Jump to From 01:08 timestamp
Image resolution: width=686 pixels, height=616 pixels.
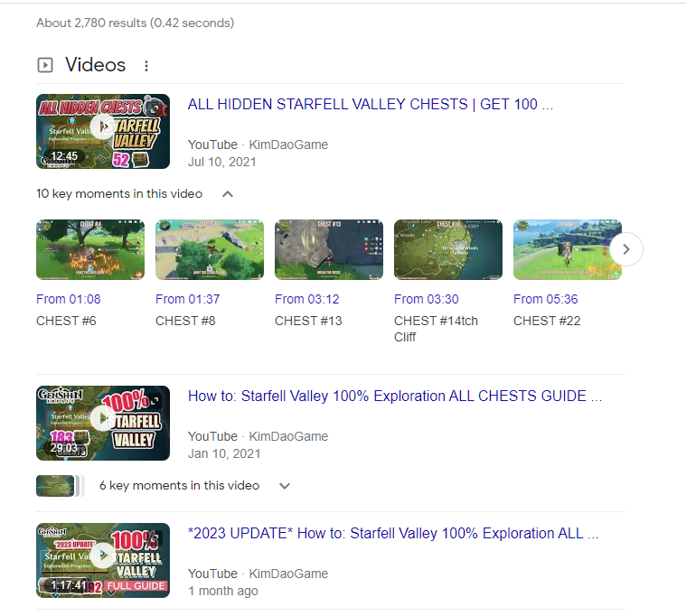point(69,299)
